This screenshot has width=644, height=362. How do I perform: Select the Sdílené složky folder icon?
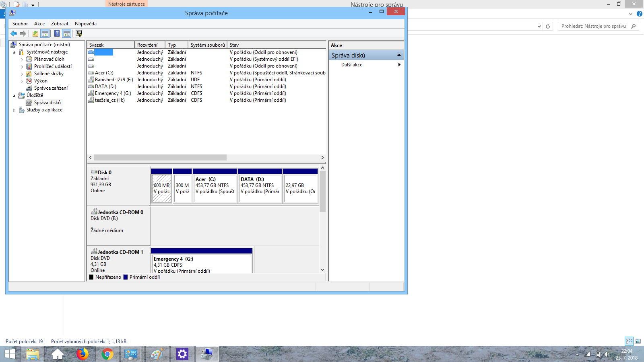click(x=29, y=74)
